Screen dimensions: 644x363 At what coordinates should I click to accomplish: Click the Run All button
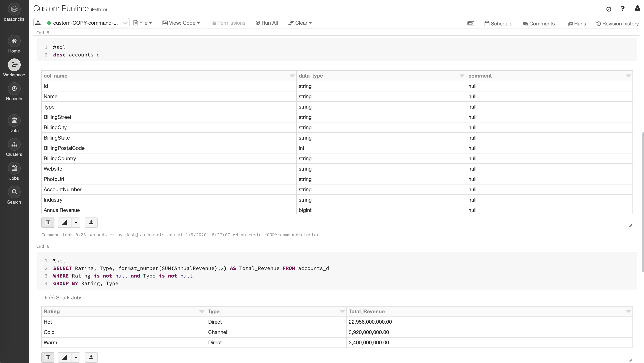coord(267,23)
